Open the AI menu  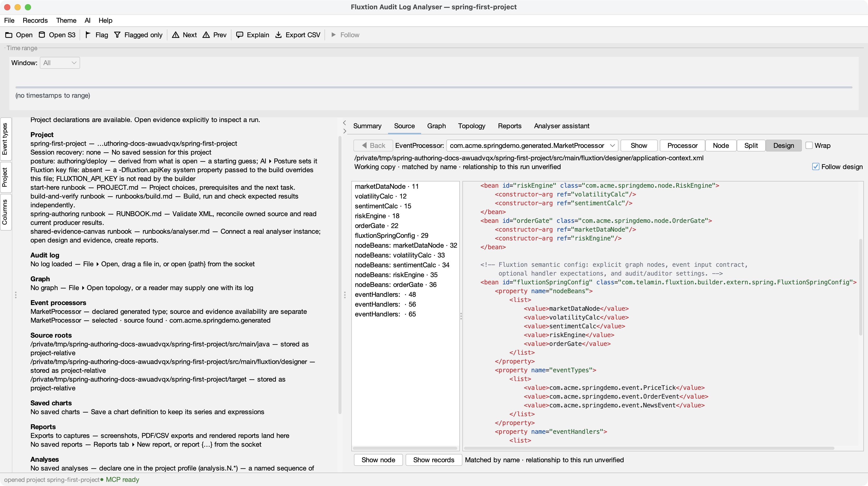pyautogui.click(x=87, y=20)
